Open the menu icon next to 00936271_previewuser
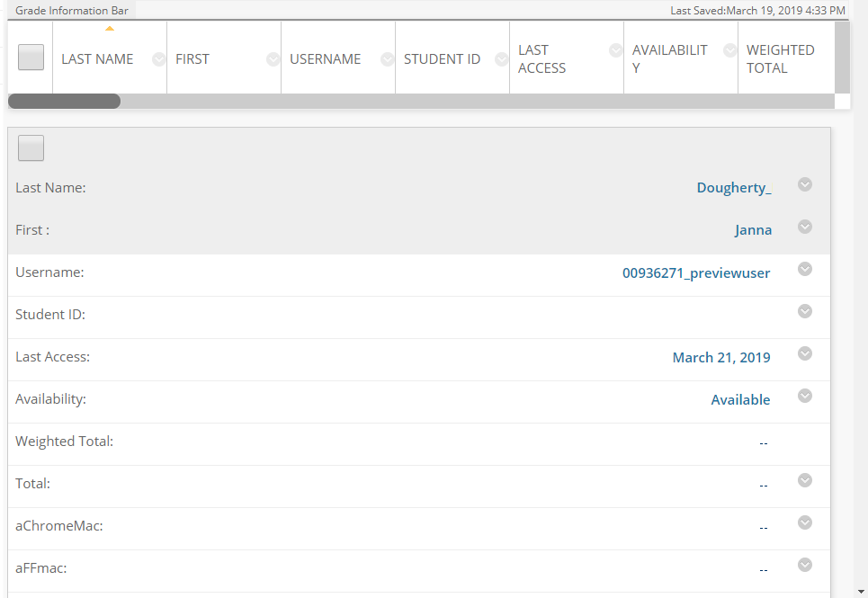Image resolution: width=868 pixels, height=598 pixels. [x=805, y=269]
